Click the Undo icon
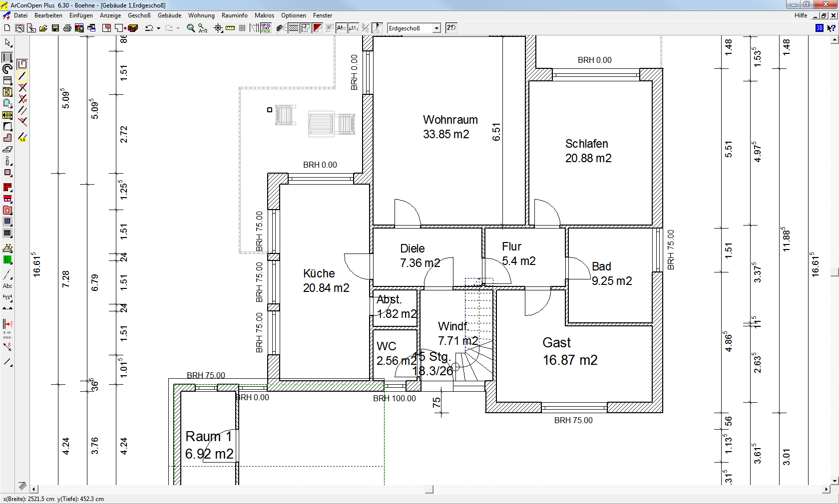Screen dimensions: 839x504 click(x=148, y=28)
